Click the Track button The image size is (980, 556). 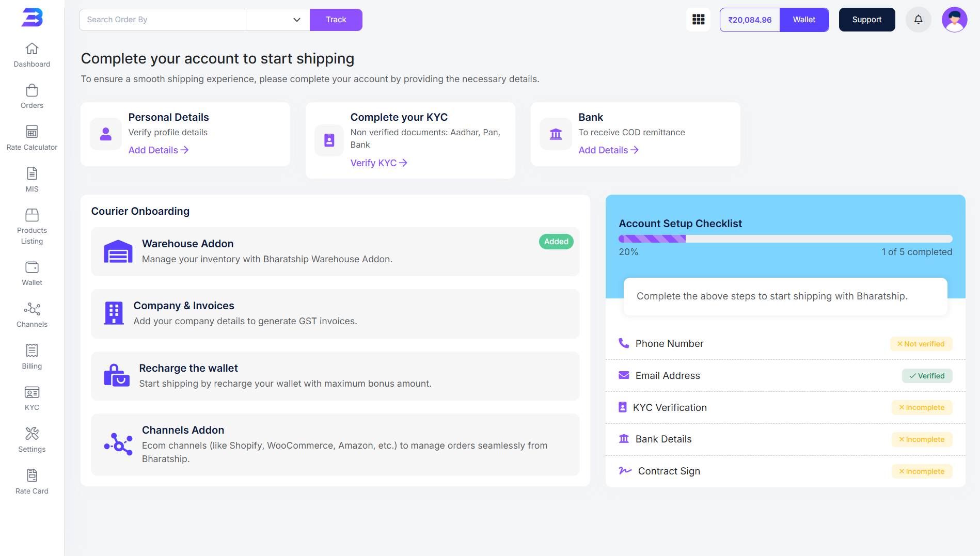pyautogui.click(x=336, y=20)
